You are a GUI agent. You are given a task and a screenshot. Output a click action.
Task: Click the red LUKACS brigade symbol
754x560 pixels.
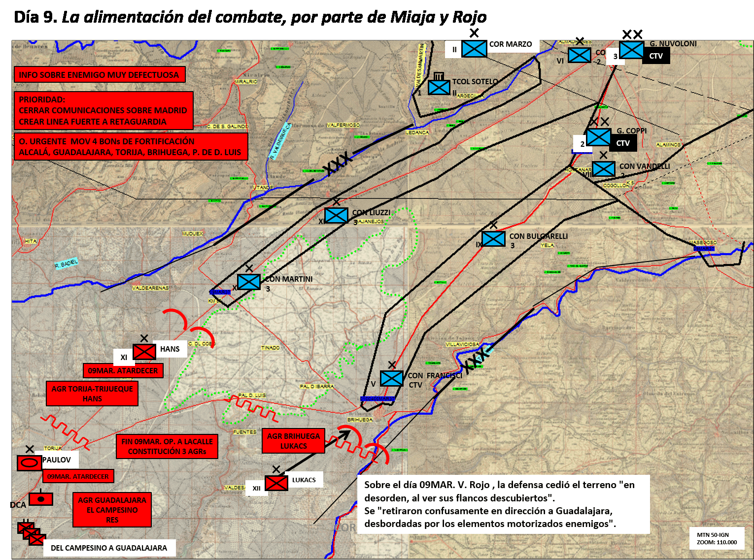(x=276, y=483)
